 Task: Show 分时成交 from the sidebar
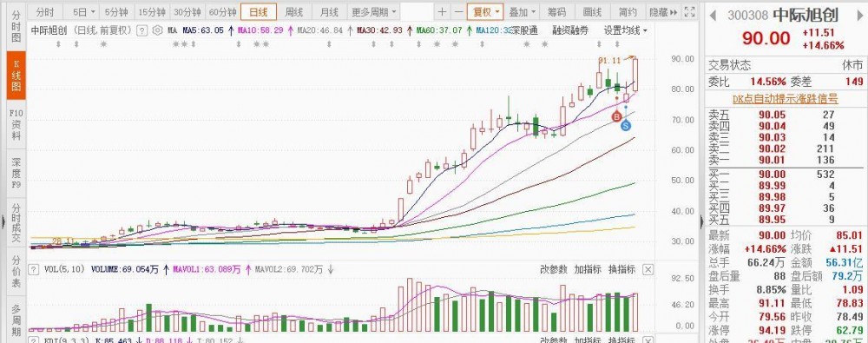(16, 223)
